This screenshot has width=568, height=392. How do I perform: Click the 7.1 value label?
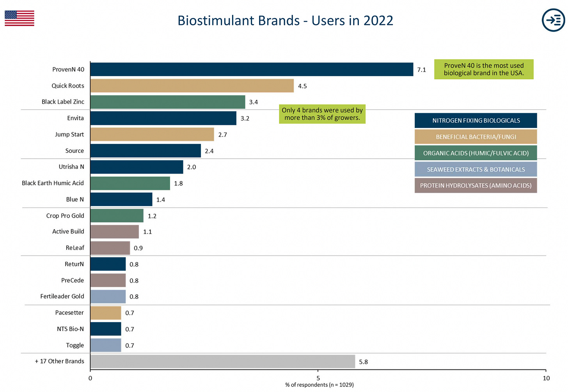[422, 69]
